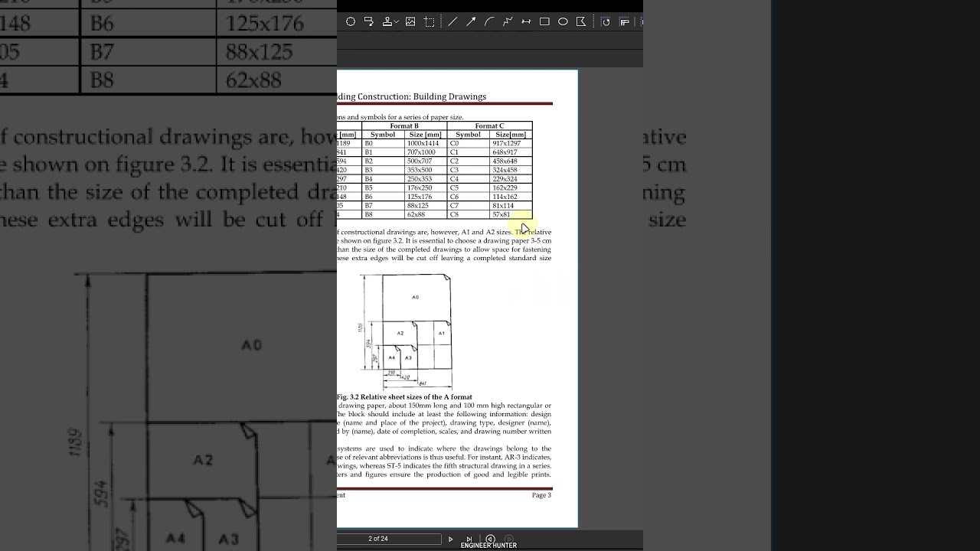Select the circular lasso markup tool
Image resolution: width=980 pixels, height=551 pixels.
click(x=351, y=22)
